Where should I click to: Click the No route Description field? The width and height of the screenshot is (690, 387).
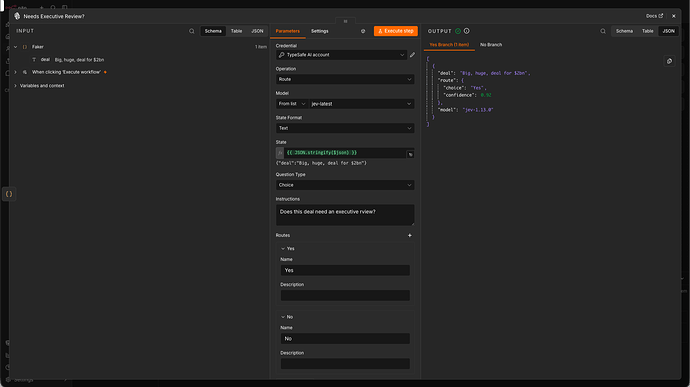coord(345,364)
